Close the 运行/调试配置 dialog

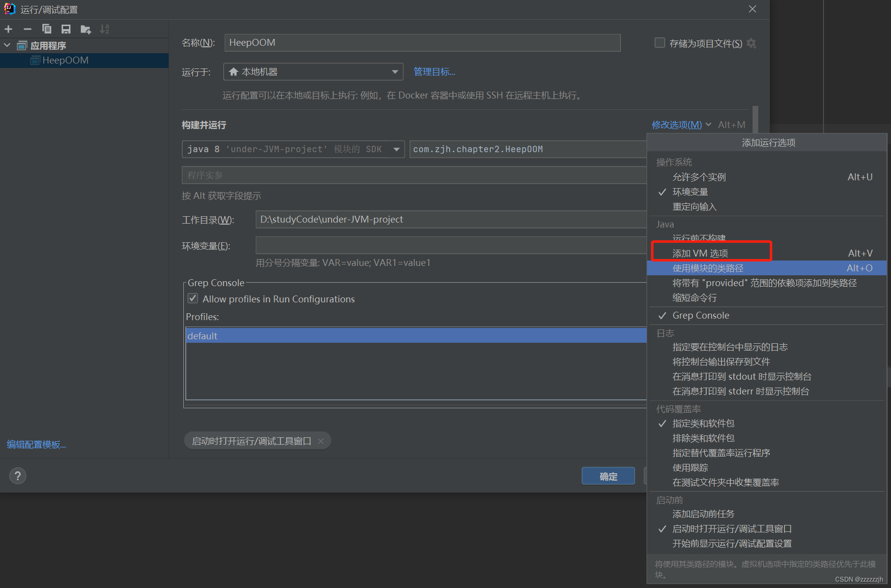[752, 9]
